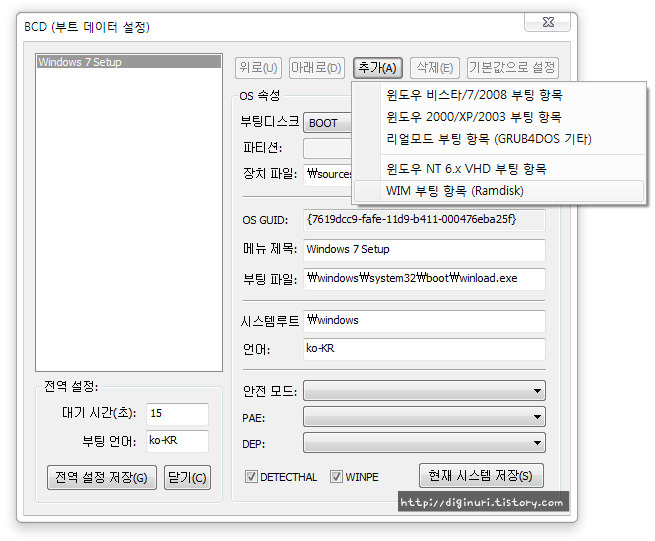Click the 파티션 field
The image size is (655, 541).
click(x=328, y=148)
